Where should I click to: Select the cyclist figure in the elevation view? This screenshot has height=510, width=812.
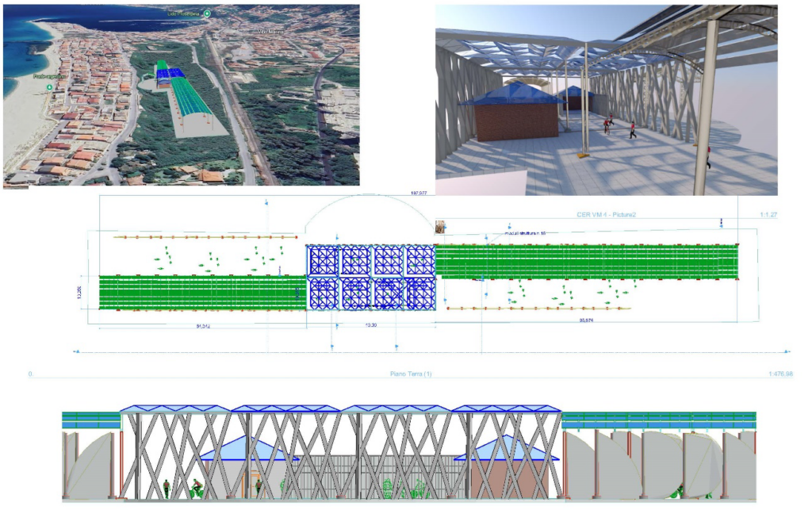tap(196, 488)
